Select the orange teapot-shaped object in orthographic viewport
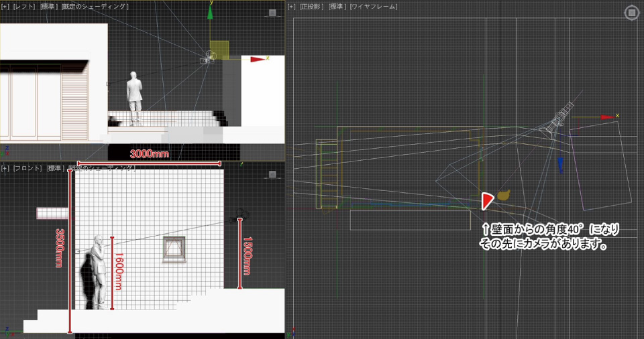644x339 pixels. (504, 195)
